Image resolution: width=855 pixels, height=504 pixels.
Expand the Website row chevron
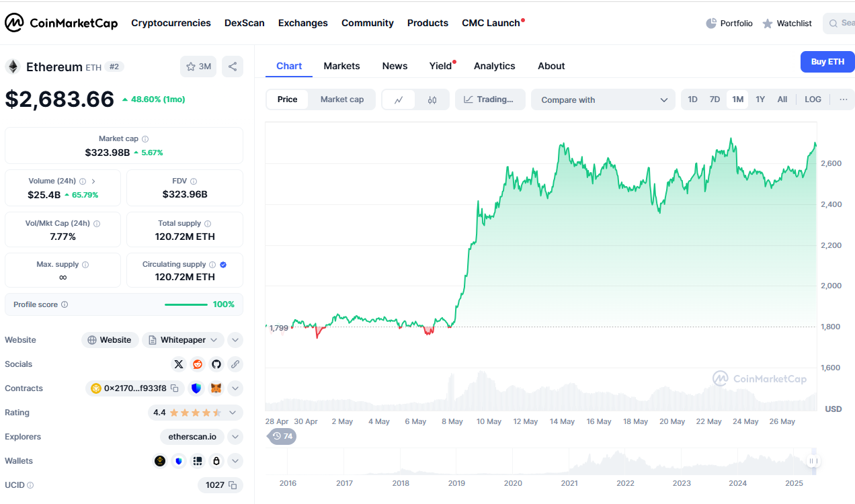pos(235,340)
